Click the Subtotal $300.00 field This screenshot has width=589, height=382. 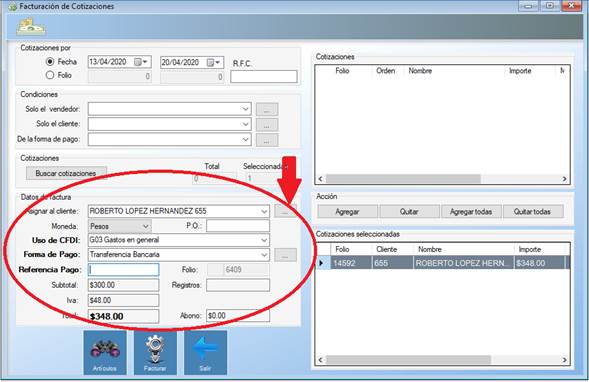pyautogui.click(x=124, y=285)
